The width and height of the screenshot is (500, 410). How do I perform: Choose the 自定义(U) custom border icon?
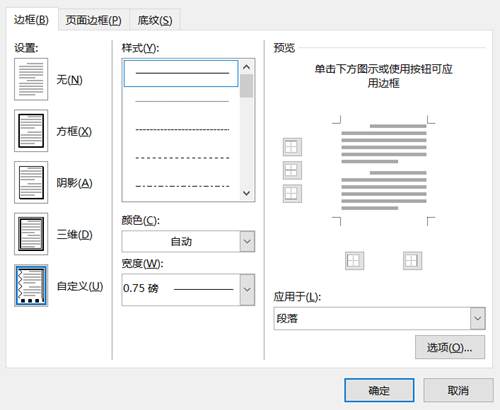tap(31, 286)
